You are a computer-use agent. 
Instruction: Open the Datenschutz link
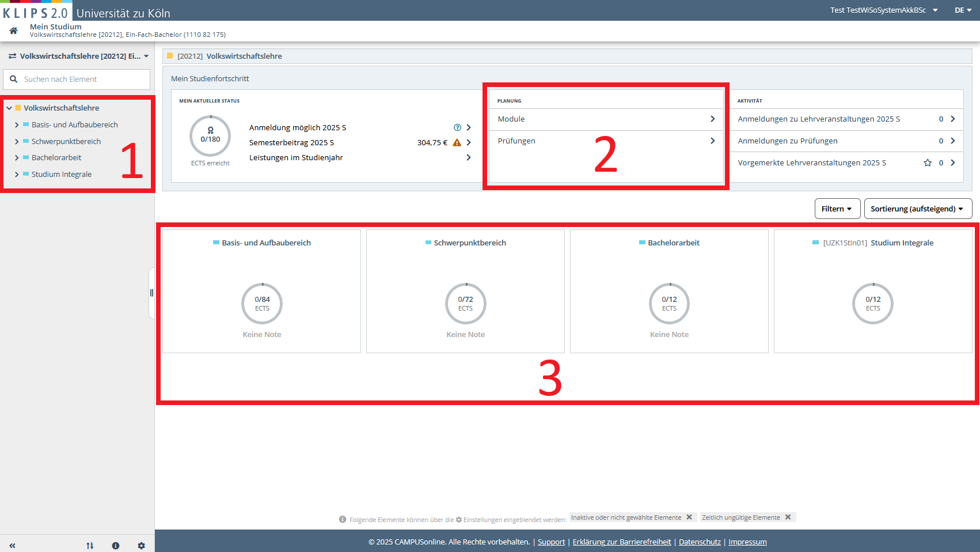700,542
